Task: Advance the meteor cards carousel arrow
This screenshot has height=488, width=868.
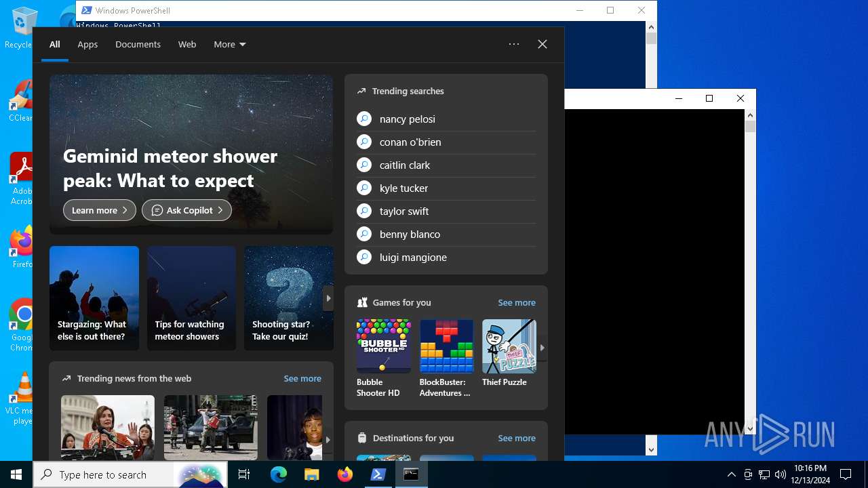Action: click(x=328, y=298)
